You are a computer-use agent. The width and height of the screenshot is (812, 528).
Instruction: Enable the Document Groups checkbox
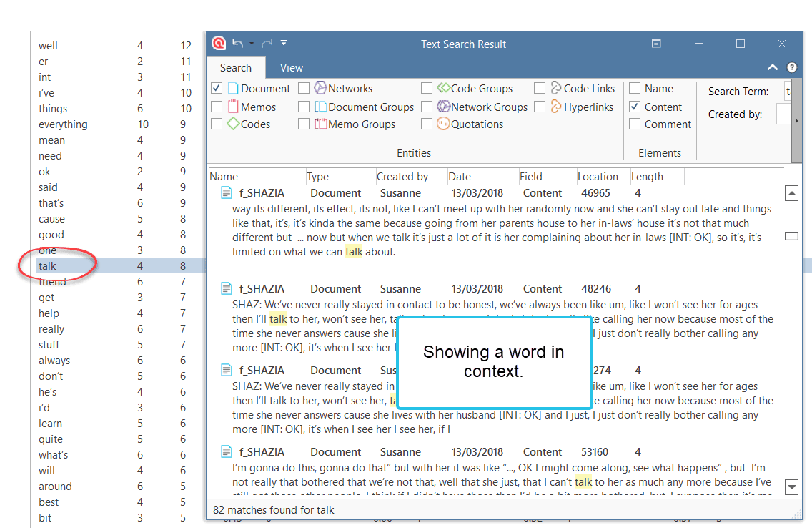(304, 107)
